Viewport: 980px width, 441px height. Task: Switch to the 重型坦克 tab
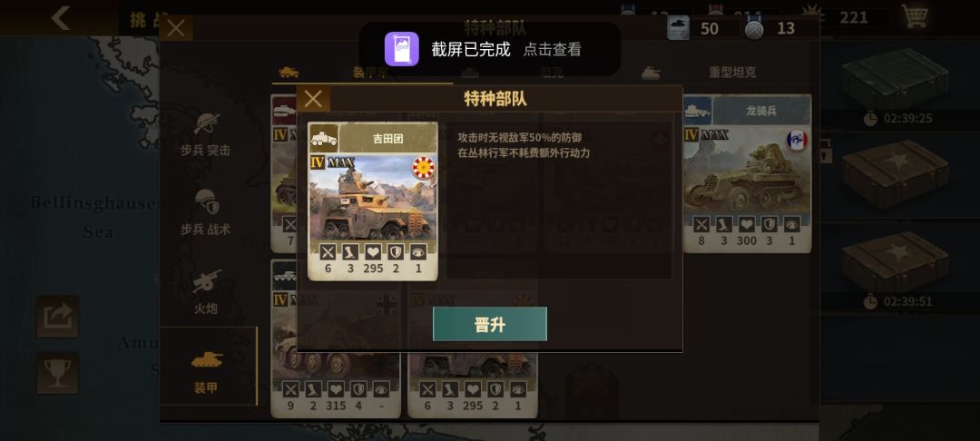732,73
